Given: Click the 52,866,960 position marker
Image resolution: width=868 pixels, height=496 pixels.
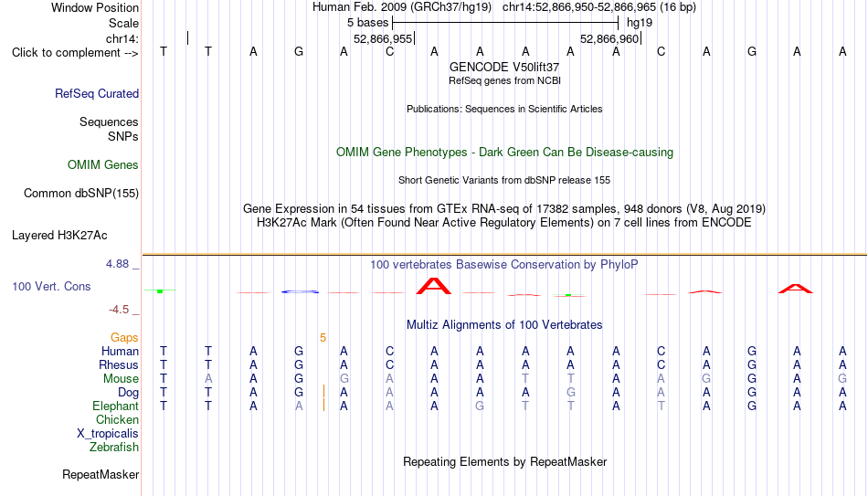Looking at the screenshot, I should pos(609,38).
